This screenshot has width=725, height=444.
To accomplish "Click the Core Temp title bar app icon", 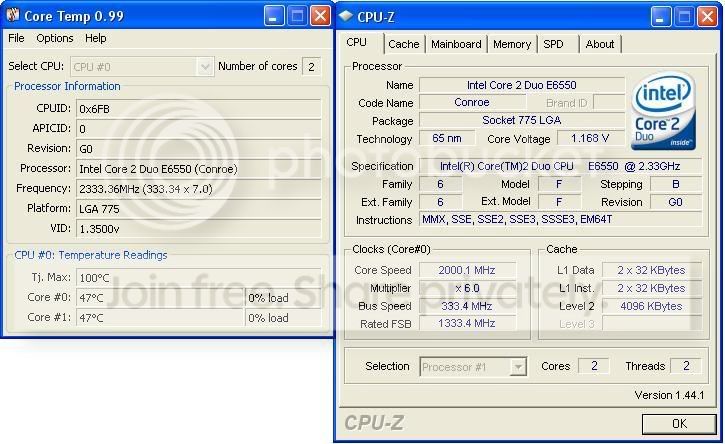I will (x=13, y=15).
